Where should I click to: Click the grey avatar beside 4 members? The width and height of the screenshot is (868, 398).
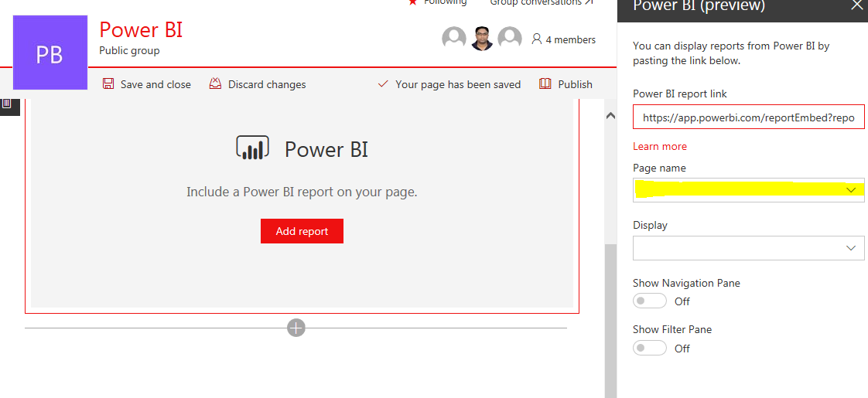(510, 38)
